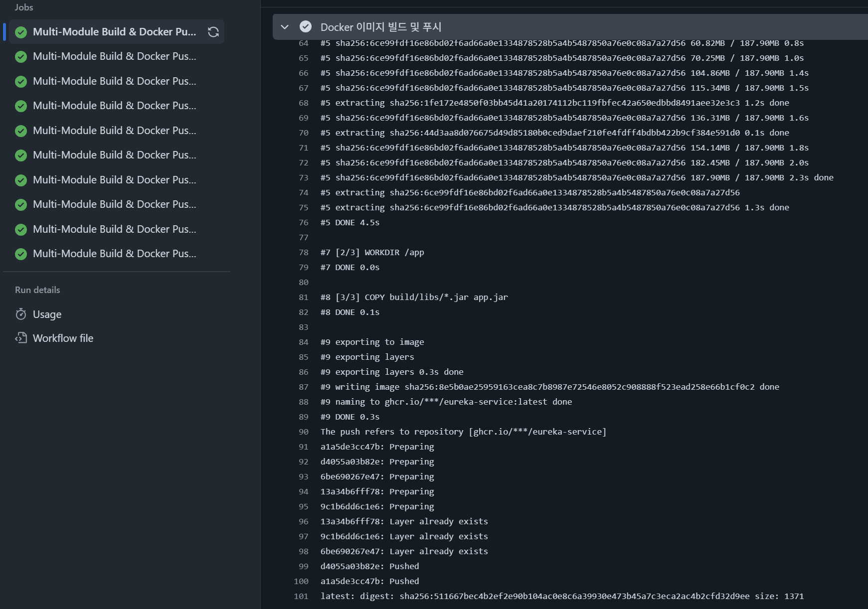Click the stopwatch Usage icon
The image size is (868, 609).
click(21, 314)
